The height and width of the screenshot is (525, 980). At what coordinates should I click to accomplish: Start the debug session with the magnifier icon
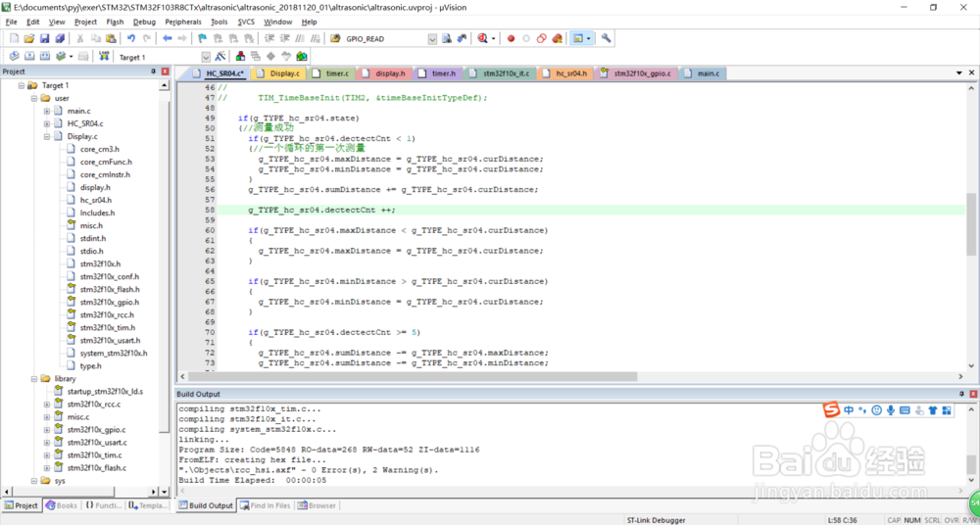click(x=482, y=39)
